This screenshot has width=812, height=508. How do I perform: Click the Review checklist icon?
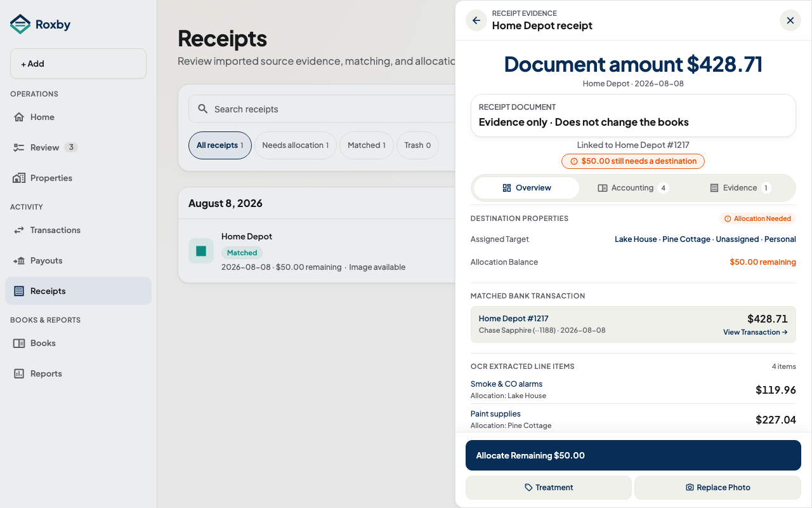coord(19,147)
